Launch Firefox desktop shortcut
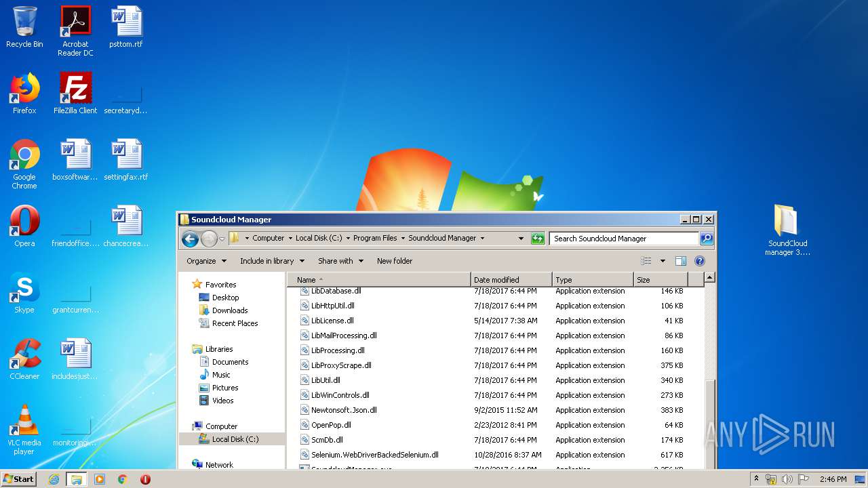This screenshot has height=488, width=868. (x=24, y=94)
